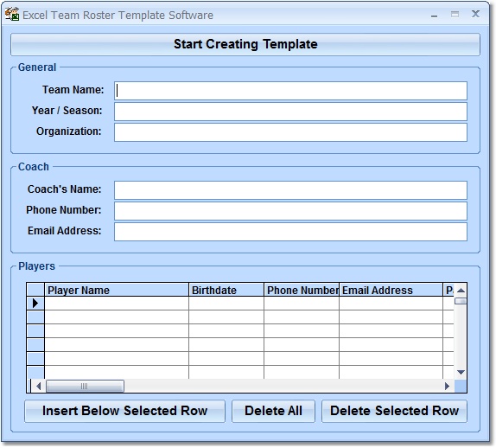
Task: Click the Delete All button
Action: [x=273, y=411]
